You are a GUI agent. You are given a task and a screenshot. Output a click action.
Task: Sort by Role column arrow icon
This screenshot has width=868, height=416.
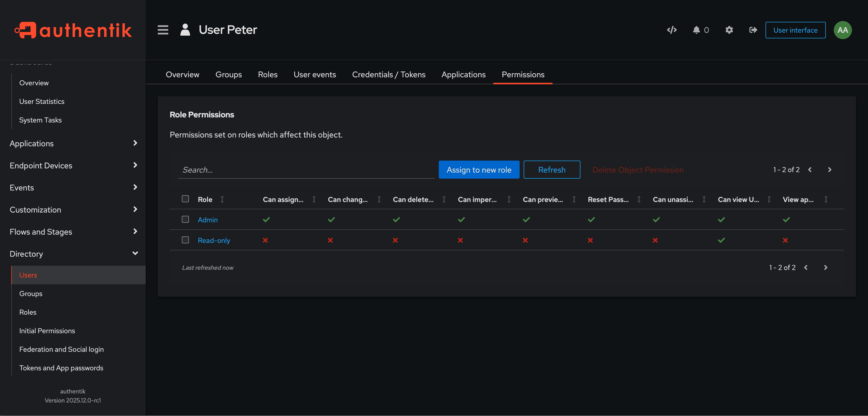pyautogui.click(x=222, y=199)
